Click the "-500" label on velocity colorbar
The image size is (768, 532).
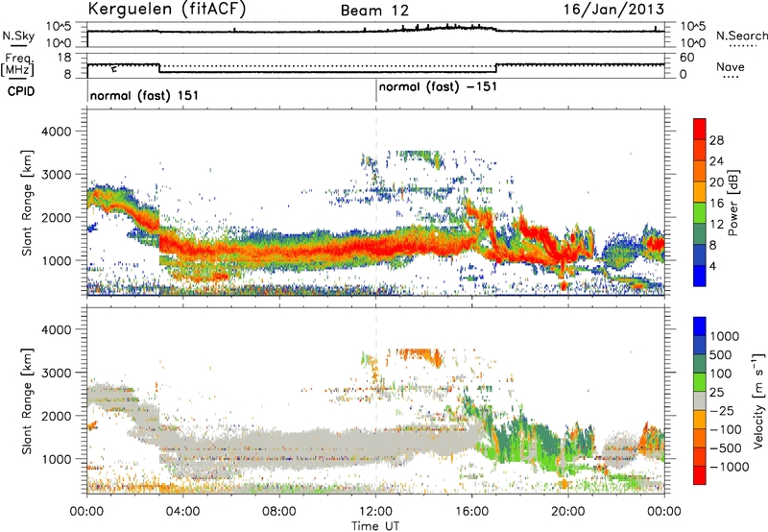point(726,447)
